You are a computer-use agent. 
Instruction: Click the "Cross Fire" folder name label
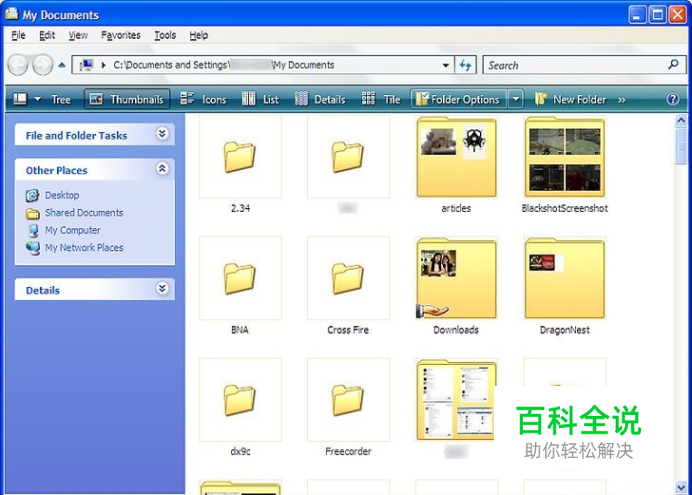pyautogui.click(x=348, y=330)
